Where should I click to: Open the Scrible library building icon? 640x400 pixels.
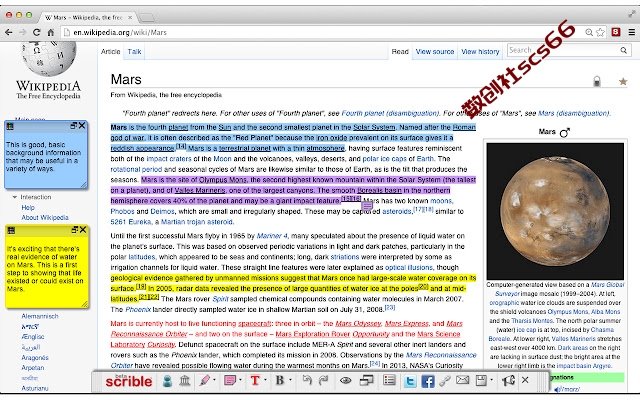pos(185,381)
